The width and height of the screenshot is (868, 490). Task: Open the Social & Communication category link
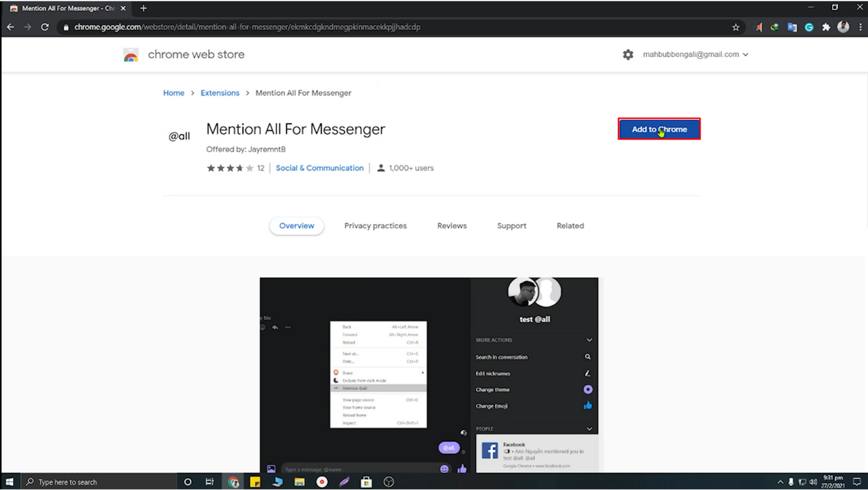[319, 168]
